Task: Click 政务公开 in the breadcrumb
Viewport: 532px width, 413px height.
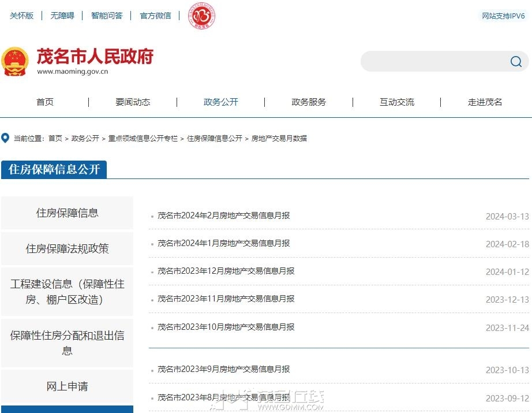Action: (85, 138)
